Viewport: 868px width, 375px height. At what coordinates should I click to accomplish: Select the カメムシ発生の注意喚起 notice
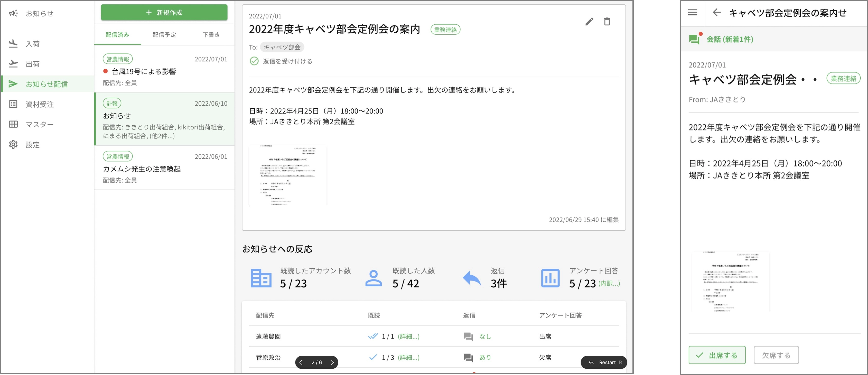164,167
